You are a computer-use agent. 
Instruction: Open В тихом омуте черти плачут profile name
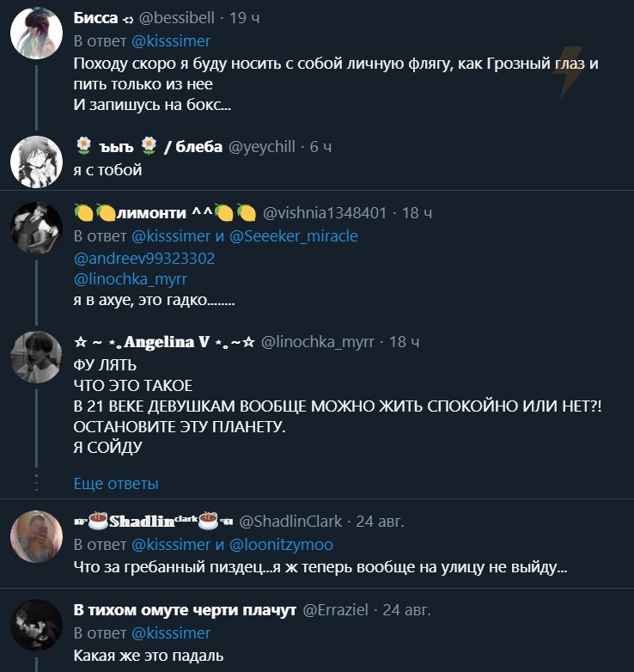(185, 610)
